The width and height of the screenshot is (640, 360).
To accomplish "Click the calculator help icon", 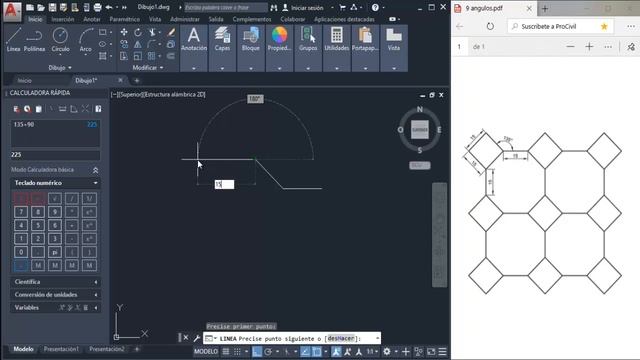I will click(x=98, y=109).
